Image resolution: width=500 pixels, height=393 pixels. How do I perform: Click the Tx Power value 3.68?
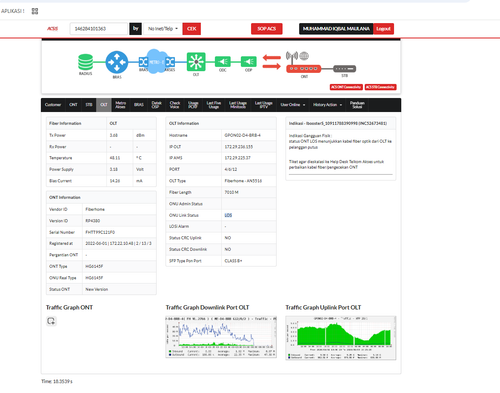tap(114, 135)
